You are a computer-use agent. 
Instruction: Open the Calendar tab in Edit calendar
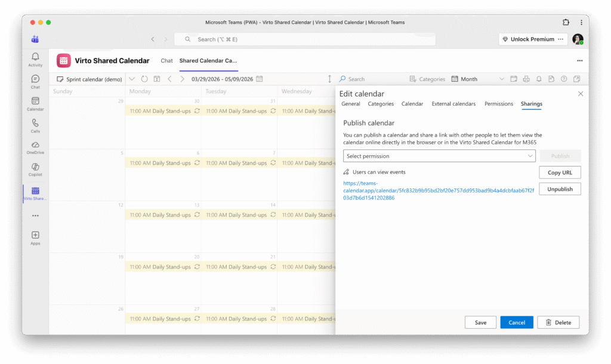(412, 104)
